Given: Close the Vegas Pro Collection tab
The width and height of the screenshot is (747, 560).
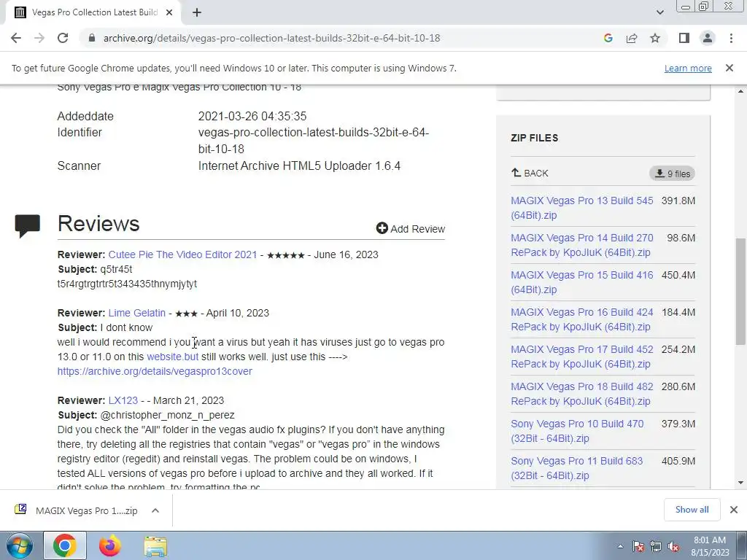Looking at the screenshot, I should pos(169,12).
